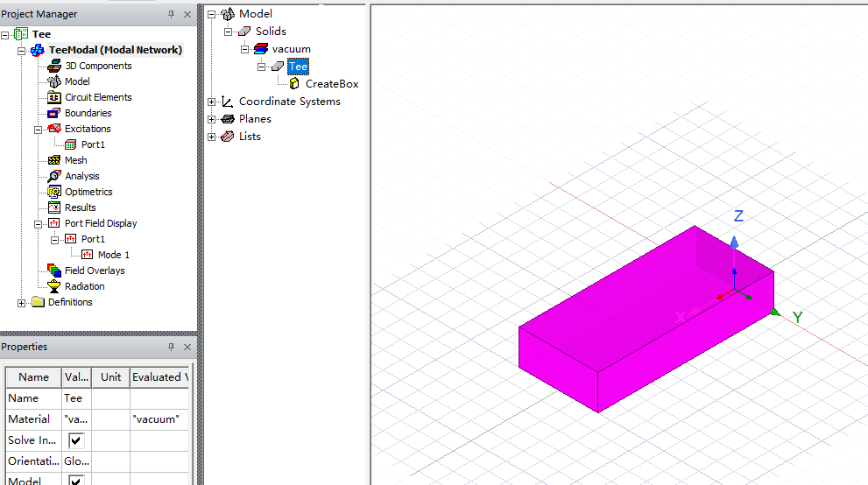The image size is (868, 485).
Task: Expand the Lists node
Action: coord(211,137)
